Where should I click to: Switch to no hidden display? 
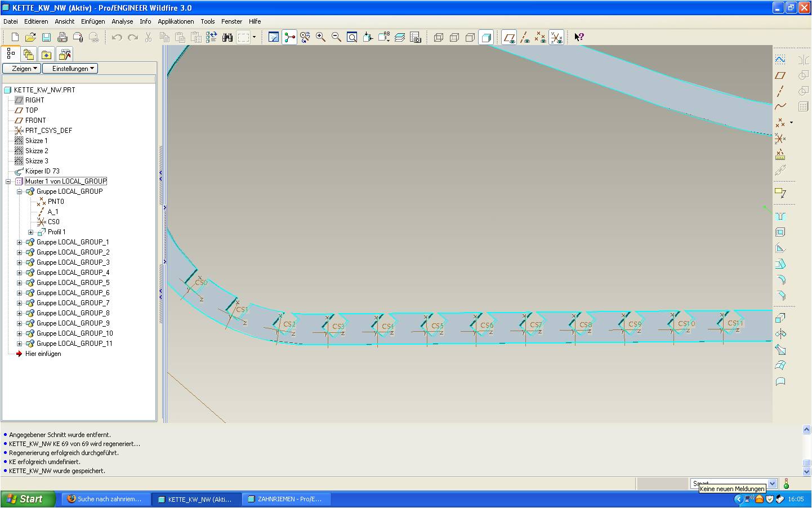pyautogui.click(x=470, y=37)
